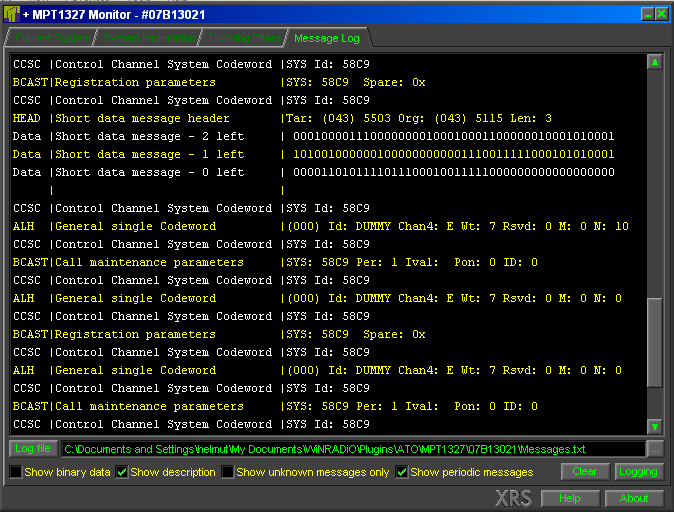Open Help
The width and height of the screenshot is (674, 512).
pyautogui.click(x=570, y=498)
